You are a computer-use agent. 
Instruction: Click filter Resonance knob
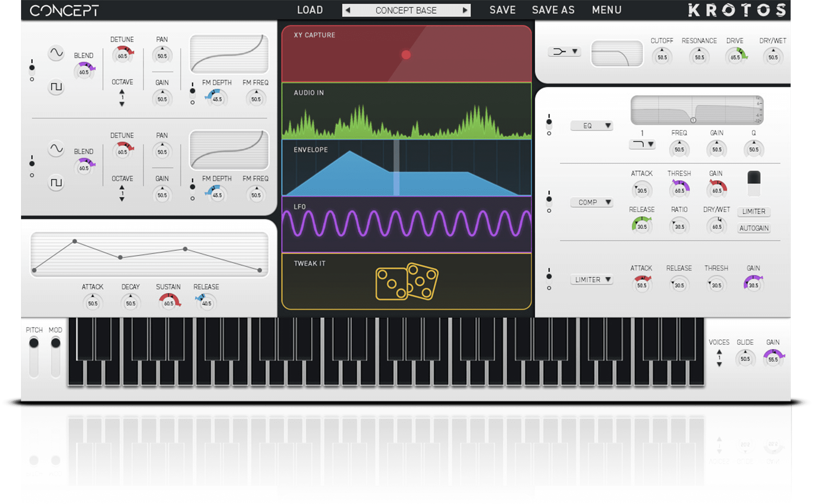pyautogui.click(x=699, y=57)
